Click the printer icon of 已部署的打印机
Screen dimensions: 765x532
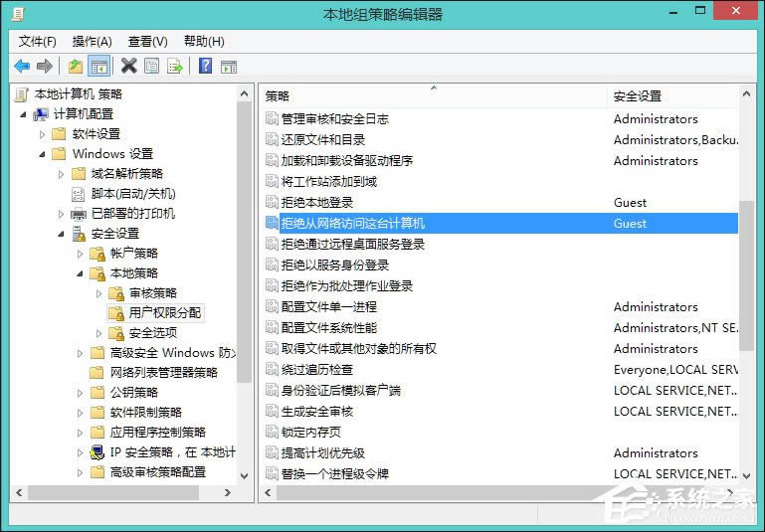tap(79, 214)
